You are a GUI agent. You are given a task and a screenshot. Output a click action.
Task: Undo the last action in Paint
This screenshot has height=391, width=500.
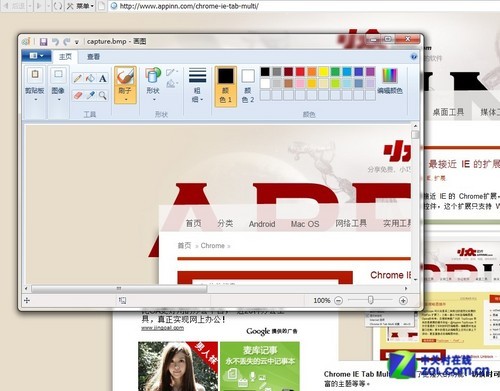point(55,42)
